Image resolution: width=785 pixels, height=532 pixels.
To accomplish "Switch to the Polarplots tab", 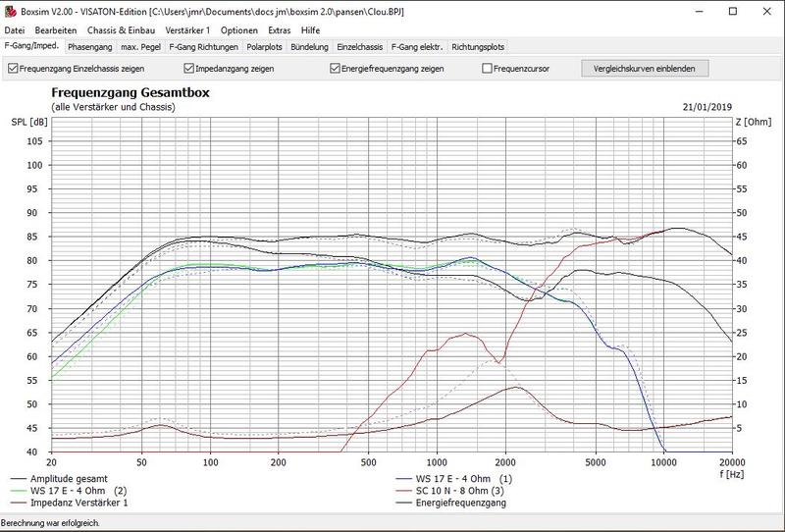I will (265, 46).
